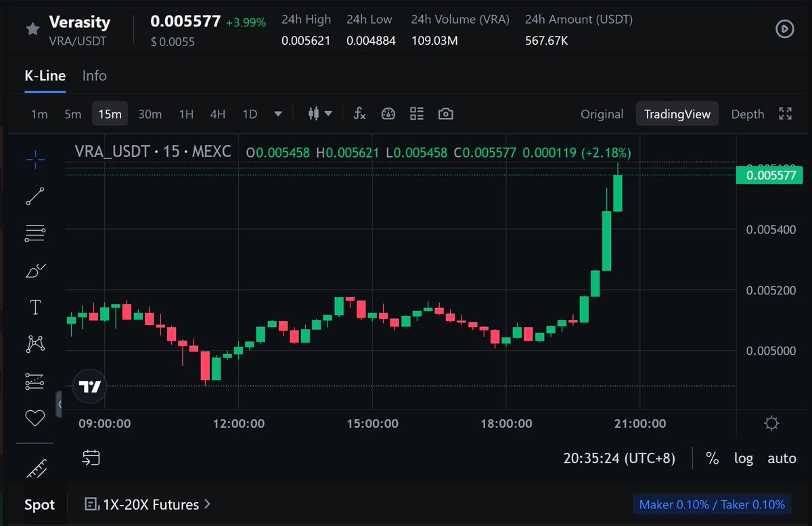
Task: Select the TradingView chart view
Action: 677,114
